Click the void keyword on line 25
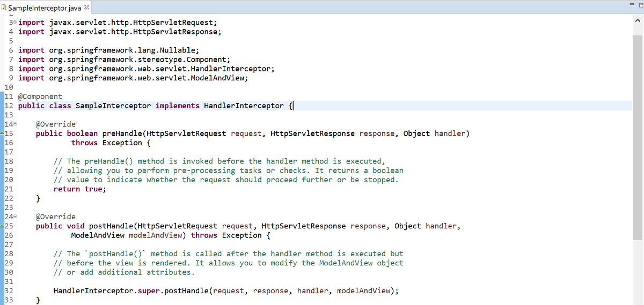 pos(76,226)
